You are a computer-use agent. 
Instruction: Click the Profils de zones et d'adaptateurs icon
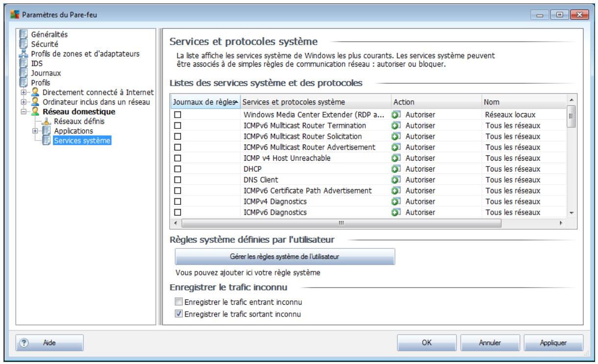tap(24, 53)
